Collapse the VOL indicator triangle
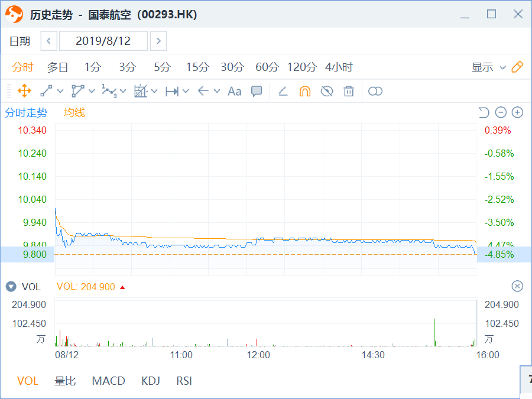532x399 pixels. [11, 287]
